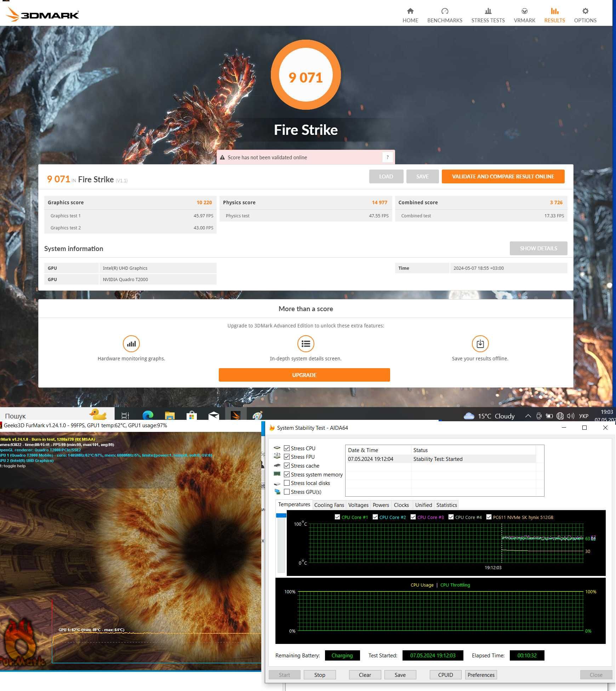Toggle CPU Core #1 graph checkbox
This screenshot has height=691, width=616.
[337, 517]
